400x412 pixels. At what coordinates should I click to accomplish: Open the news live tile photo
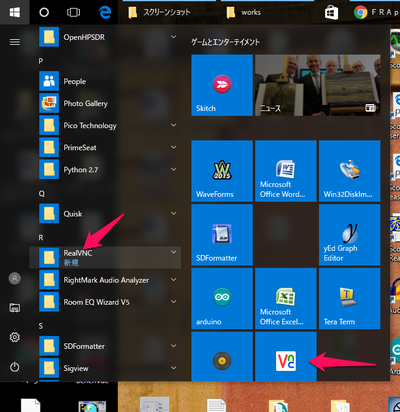point(318,85)
